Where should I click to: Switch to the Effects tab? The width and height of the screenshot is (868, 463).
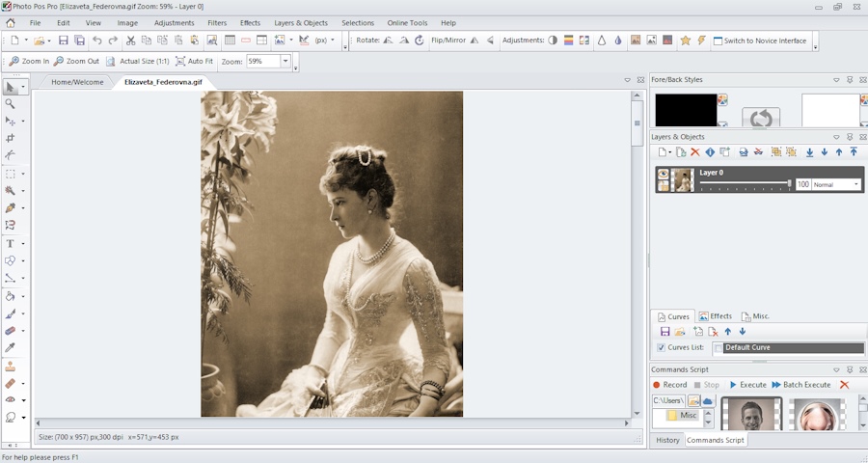pyautogui.click(x=715, y=316)
